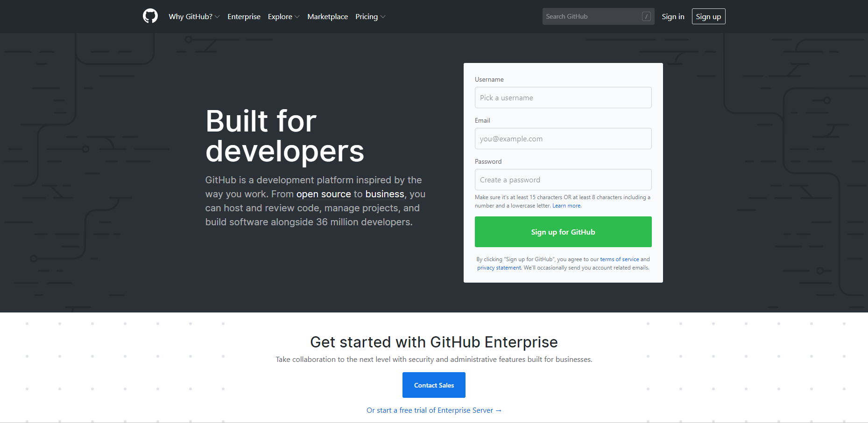Click the you@example.com email field
This screenshot has width=868, height=423.
563,139
